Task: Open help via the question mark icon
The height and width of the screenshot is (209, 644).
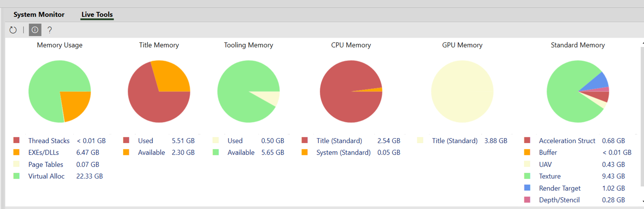Action: point(50,30)
